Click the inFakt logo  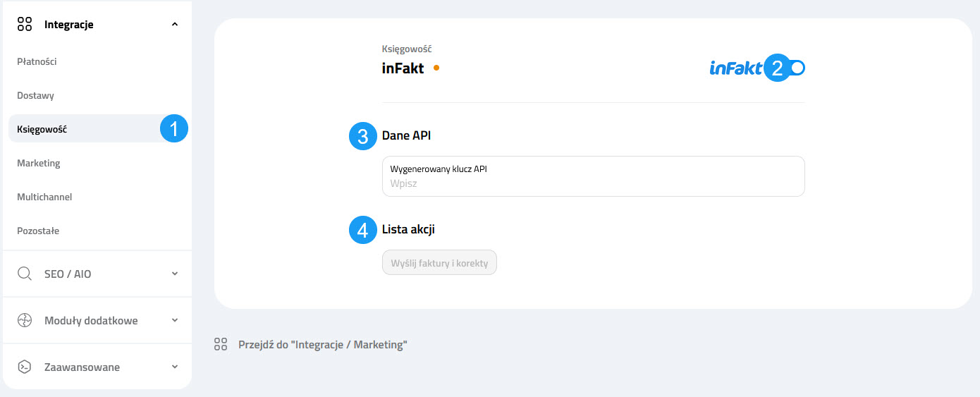[735, 68]
